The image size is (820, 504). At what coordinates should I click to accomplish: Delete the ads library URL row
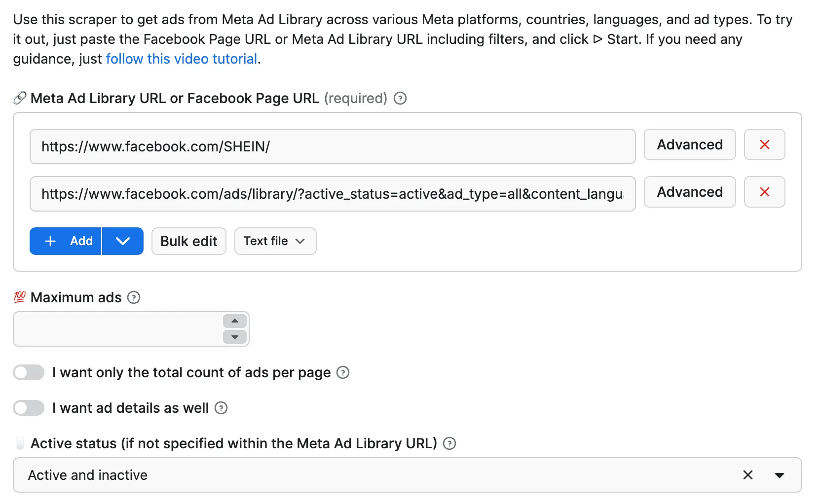(x=764, y=192)
